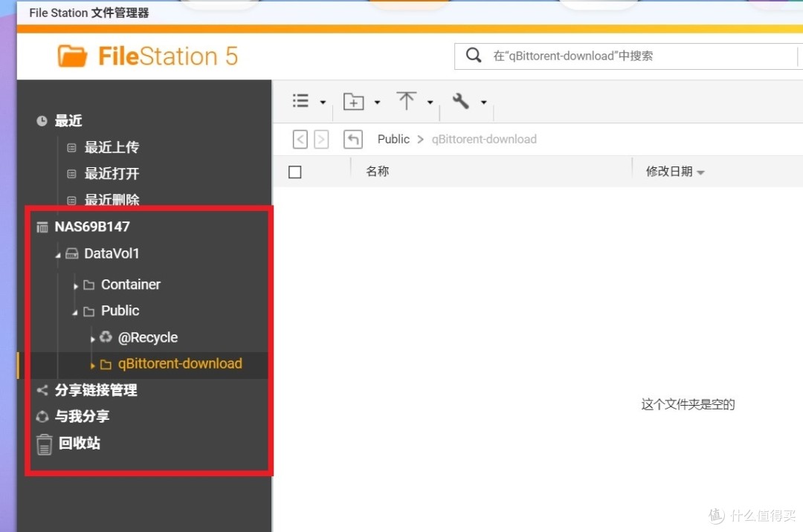This screenshot has width=803, height=532.
Task: Open 最近删除 list
Action: click(112, 199)
